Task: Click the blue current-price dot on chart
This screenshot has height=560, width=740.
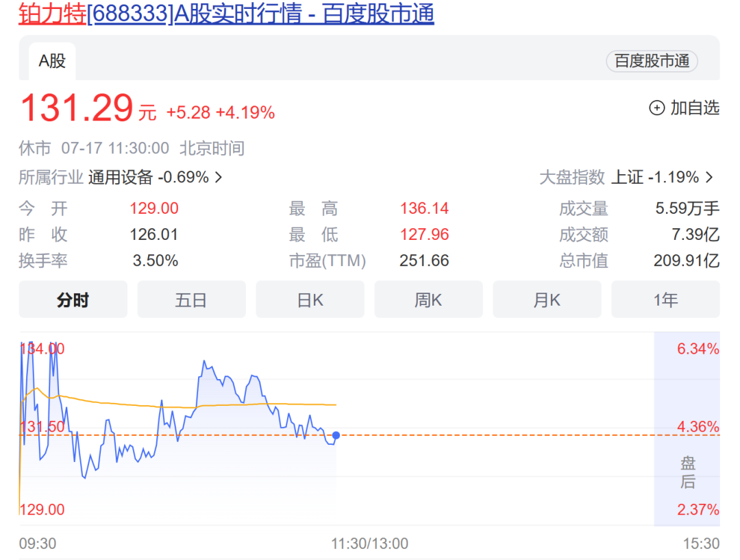Action: tap(336, 435)
